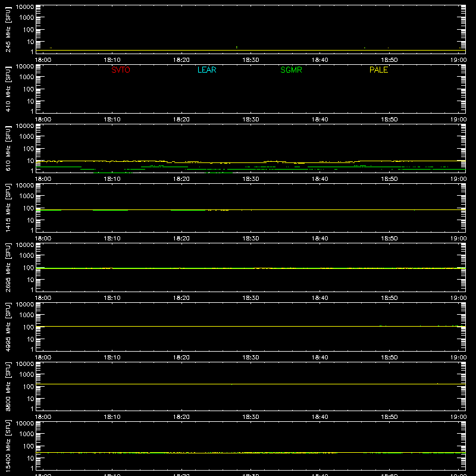This screenshot has height=476, width=476.
Task: Click the 18:50 tick under the 8800 MHz plot
Action: 389,417
